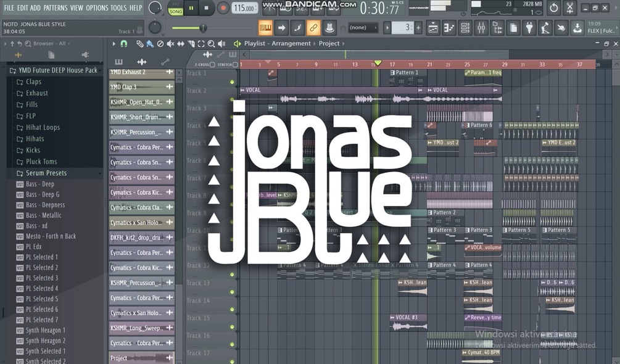Open the EDIT menu
620x364 pixels.
point(23,7)
